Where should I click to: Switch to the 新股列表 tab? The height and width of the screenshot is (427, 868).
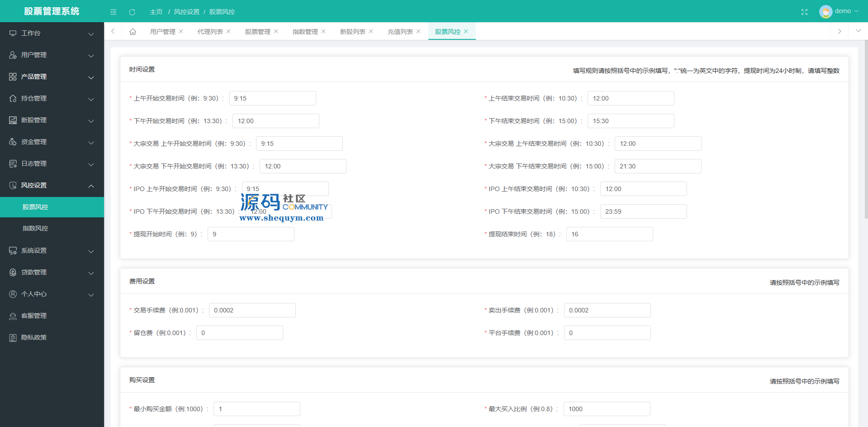(352, 32)
